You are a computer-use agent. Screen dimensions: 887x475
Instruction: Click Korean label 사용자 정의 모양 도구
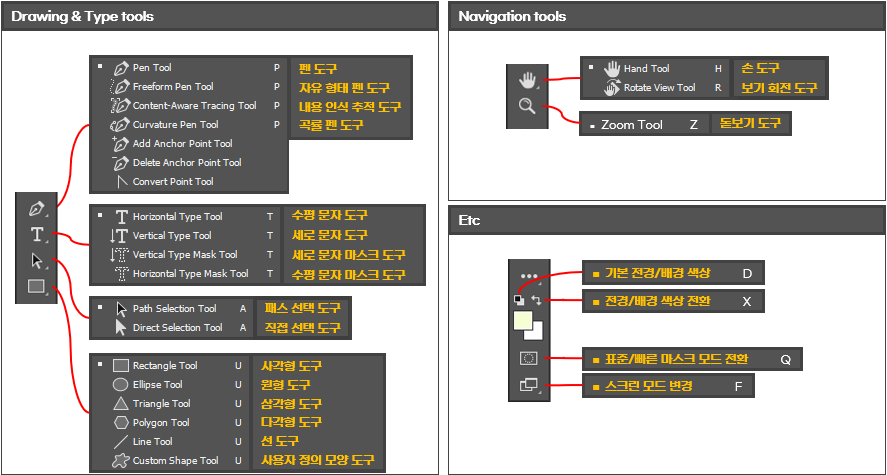318,460
